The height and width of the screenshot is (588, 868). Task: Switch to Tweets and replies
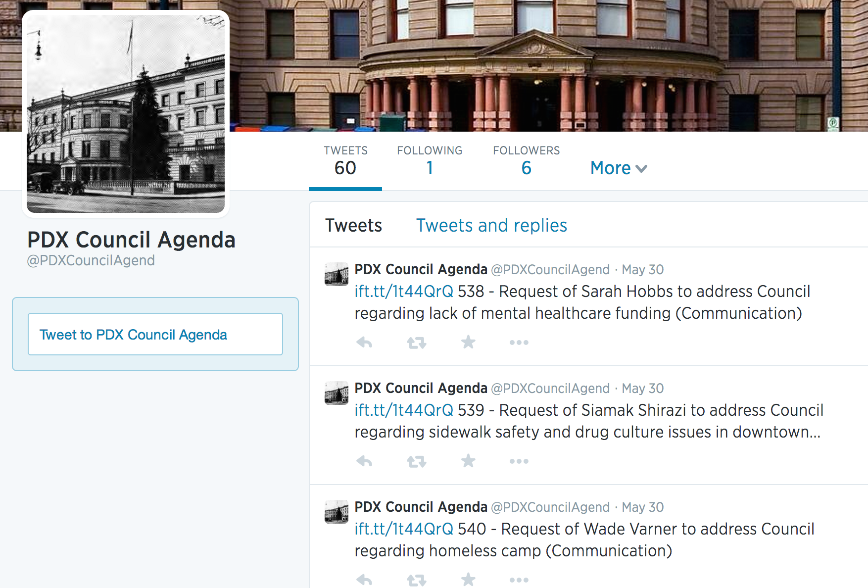[491, 226]
